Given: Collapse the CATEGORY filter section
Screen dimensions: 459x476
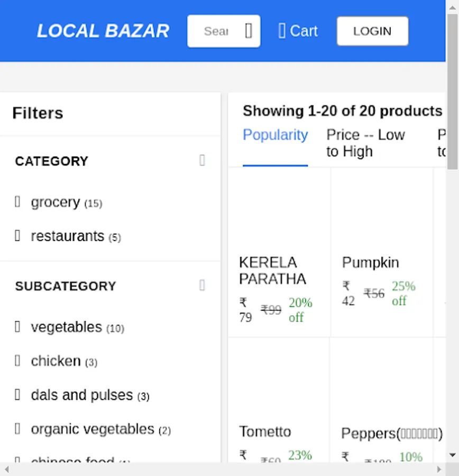Looking at the screenshot, I should tap(202, 160).
